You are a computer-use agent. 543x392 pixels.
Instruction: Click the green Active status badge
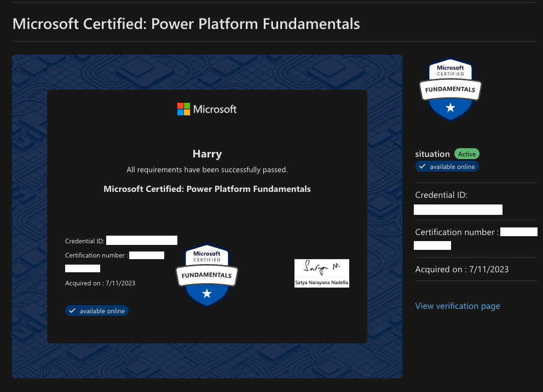tap(467, 154)
